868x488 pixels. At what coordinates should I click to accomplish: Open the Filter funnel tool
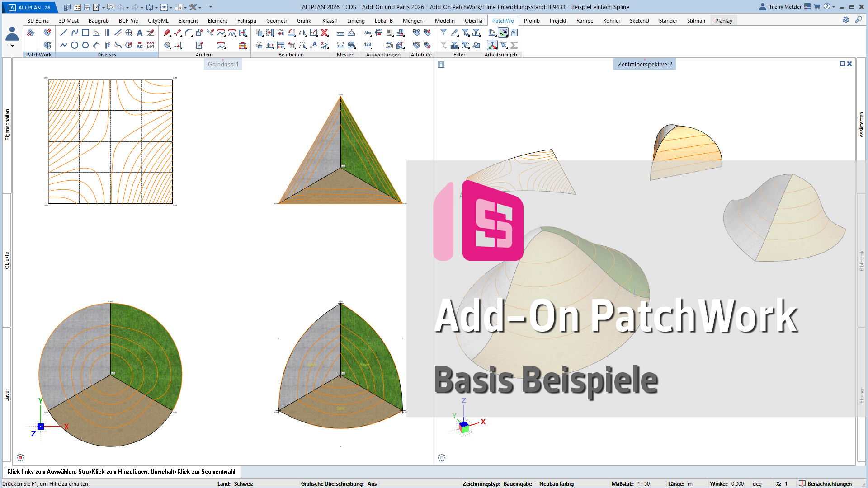[443, 33]
